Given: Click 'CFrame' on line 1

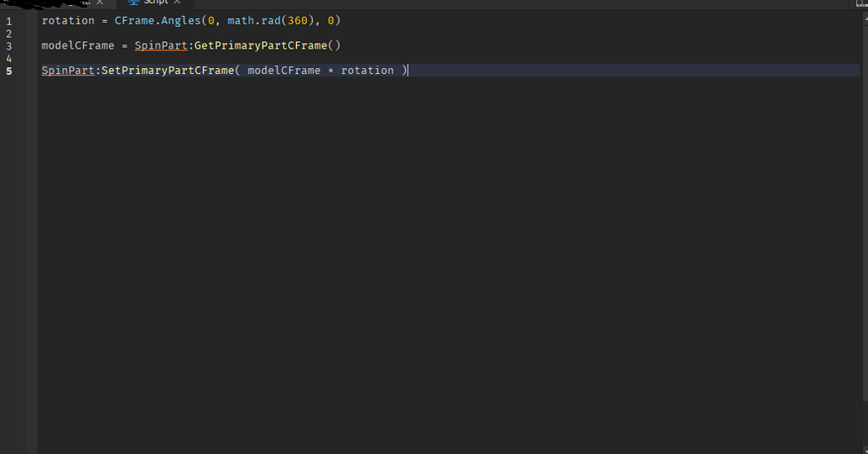Looking at the screenshot, I should 134,20.
